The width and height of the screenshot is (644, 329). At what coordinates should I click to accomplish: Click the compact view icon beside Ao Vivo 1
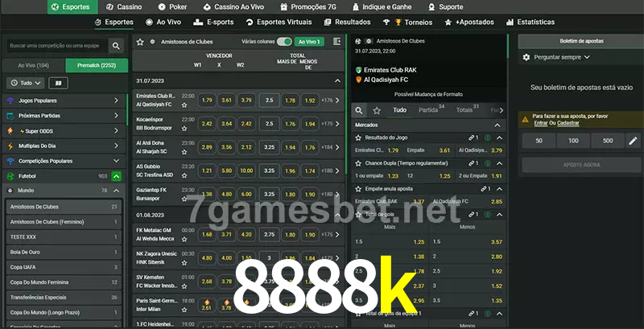[x=336, y=41]
